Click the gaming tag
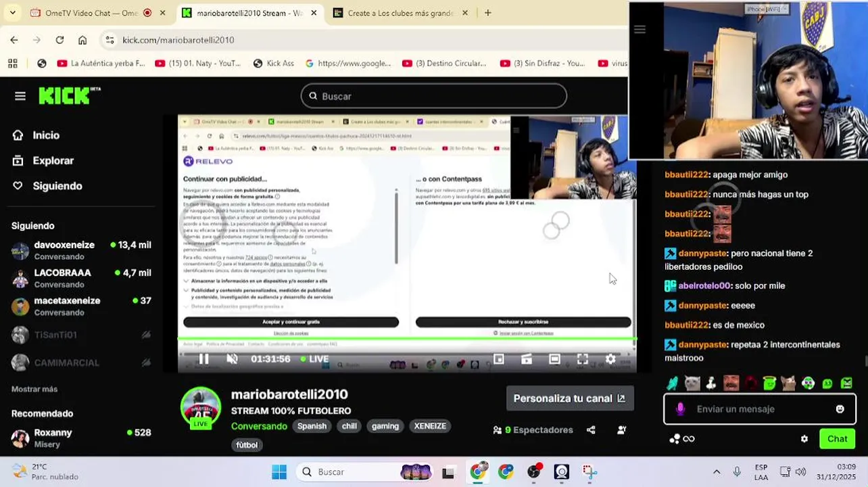868x487 pixels. coord(385,426)
